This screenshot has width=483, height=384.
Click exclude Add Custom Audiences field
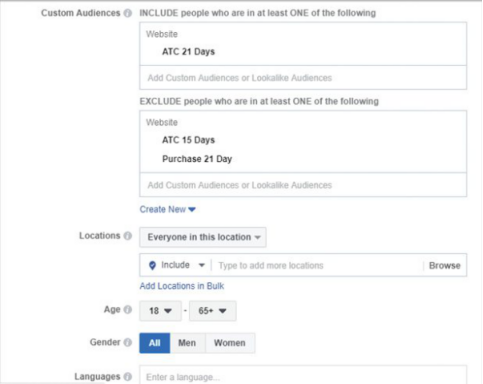pos(303,185)
